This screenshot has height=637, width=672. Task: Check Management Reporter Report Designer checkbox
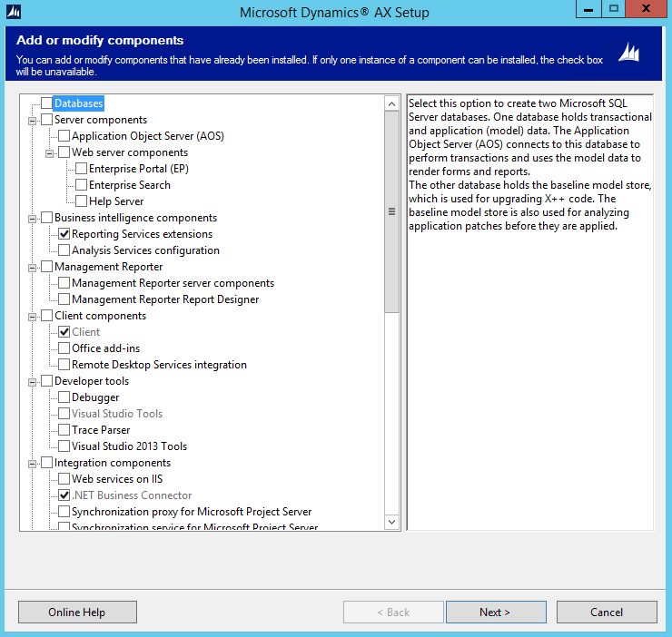64,299
